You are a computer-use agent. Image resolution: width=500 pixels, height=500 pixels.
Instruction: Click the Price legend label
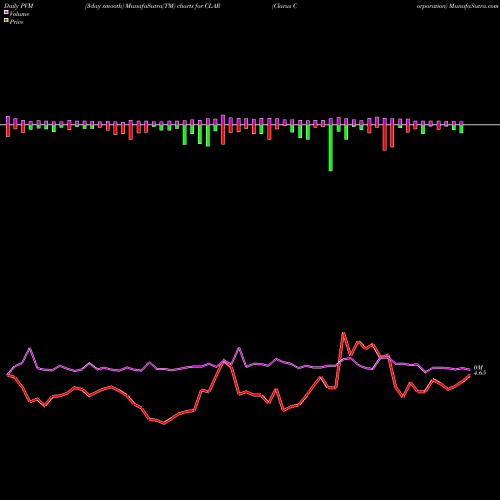(x=16, y=22)
